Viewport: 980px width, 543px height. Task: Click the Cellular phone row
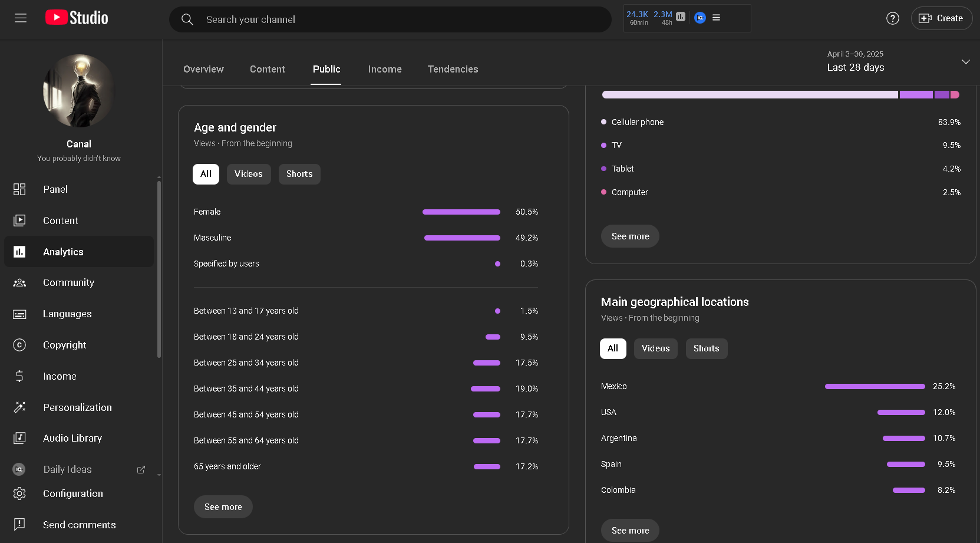(781, 122)
